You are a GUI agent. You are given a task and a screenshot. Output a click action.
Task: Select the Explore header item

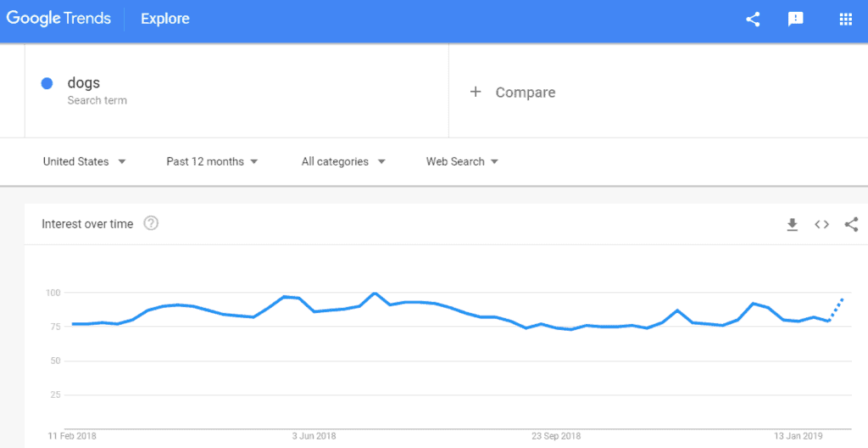tap(165, 19)
